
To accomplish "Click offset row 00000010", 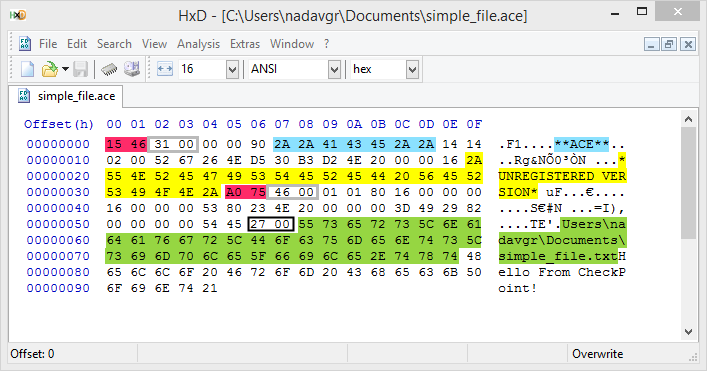I will (x=58, y=160).
